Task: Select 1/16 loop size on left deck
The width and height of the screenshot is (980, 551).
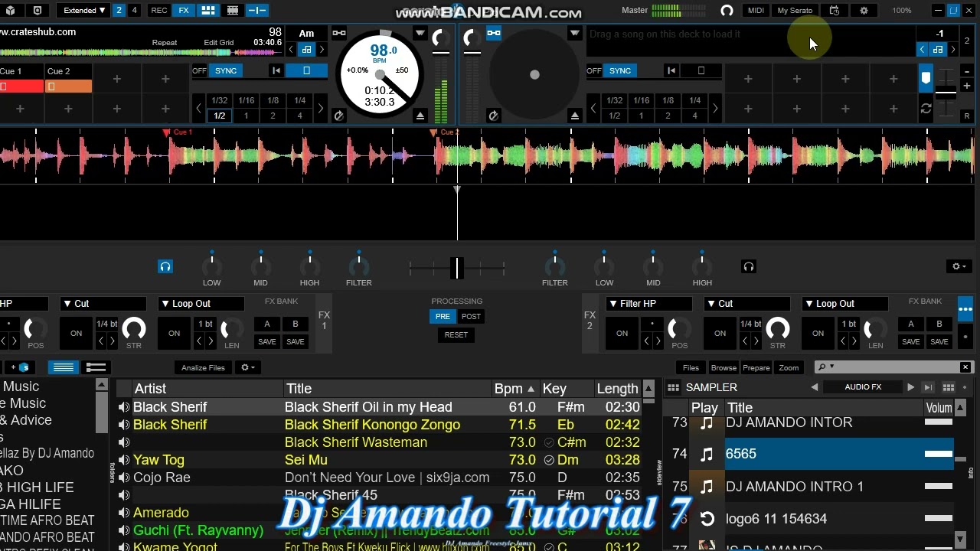Action: (x=246, y=100)
